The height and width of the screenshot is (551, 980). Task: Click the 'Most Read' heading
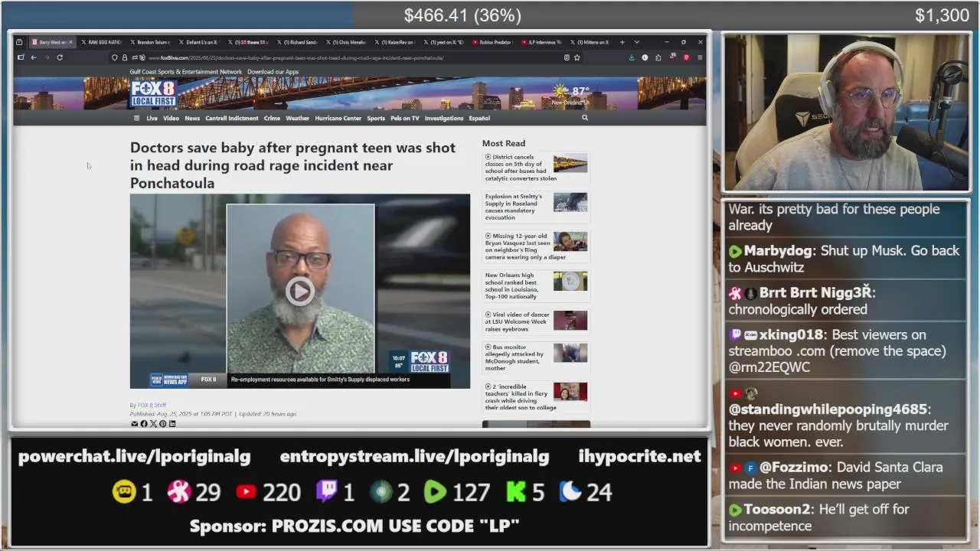coord(504,143)
